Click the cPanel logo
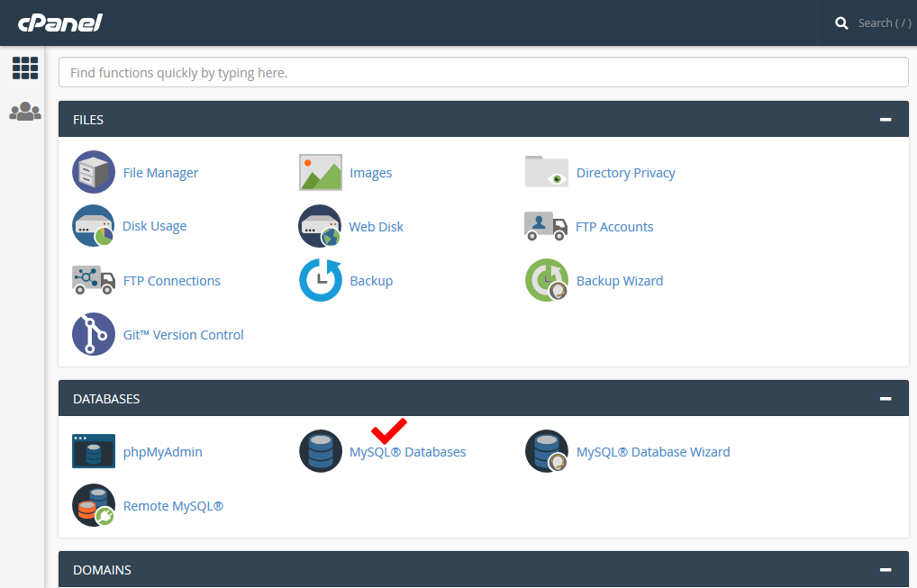The image size is (917, 588). coord(60,23)
